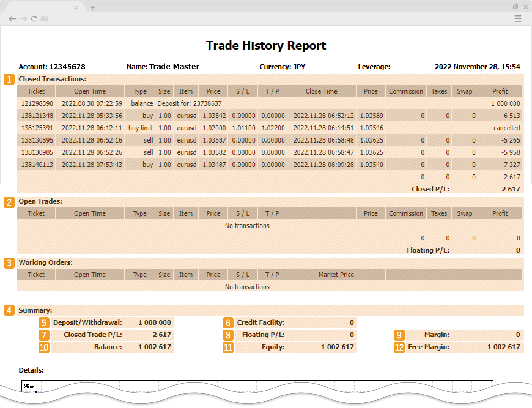
Task: Click the browser back arrow
Action: (x=12, y=19)
